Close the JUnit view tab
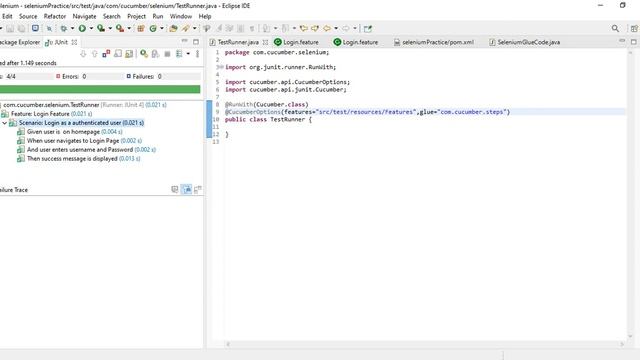 [74, 42]
